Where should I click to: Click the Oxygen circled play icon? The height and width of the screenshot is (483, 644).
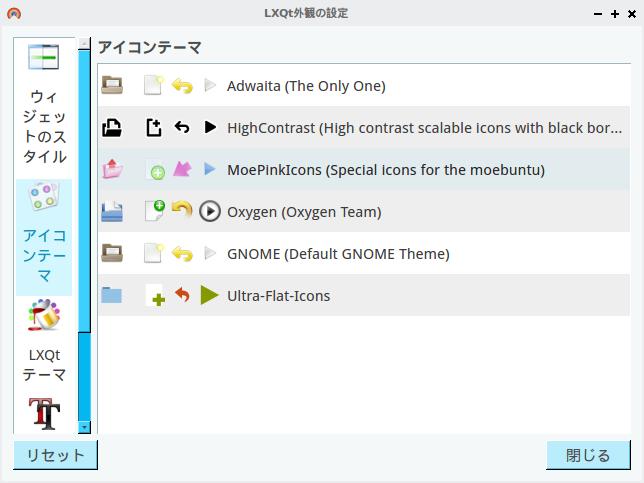(x=210, y=211)
